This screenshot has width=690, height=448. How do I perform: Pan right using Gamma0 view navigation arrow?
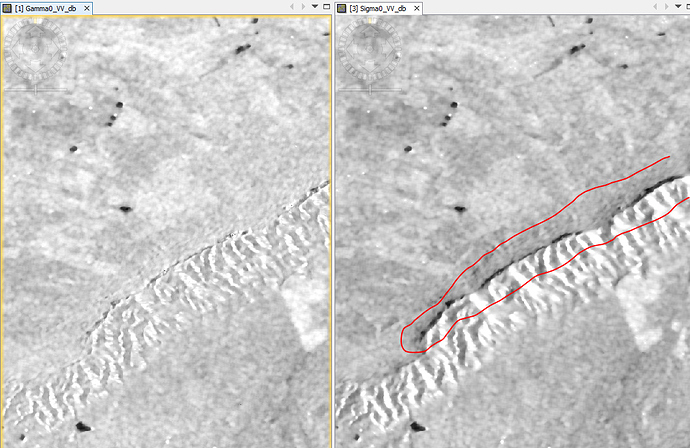tap(55, 50)
